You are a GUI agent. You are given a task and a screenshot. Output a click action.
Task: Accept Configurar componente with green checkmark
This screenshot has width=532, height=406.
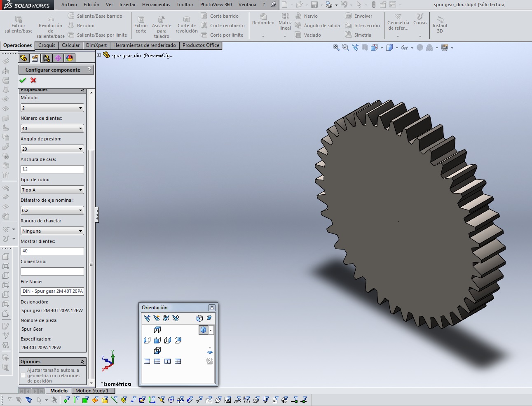23,80
